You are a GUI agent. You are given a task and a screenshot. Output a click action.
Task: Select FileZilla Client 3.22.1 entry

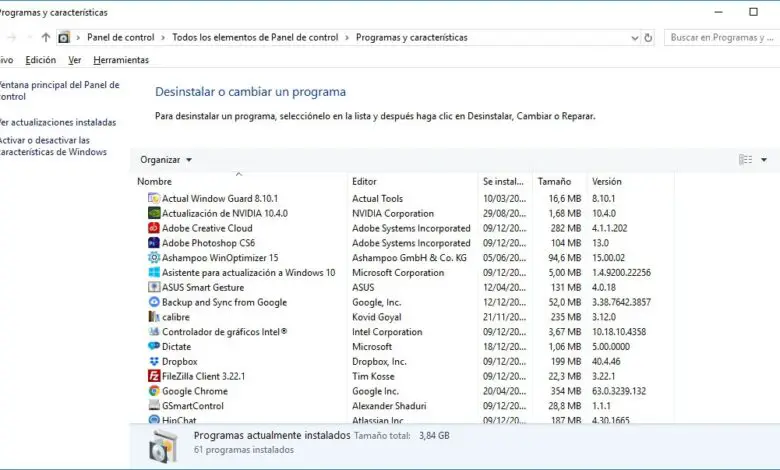pos(203,376)
